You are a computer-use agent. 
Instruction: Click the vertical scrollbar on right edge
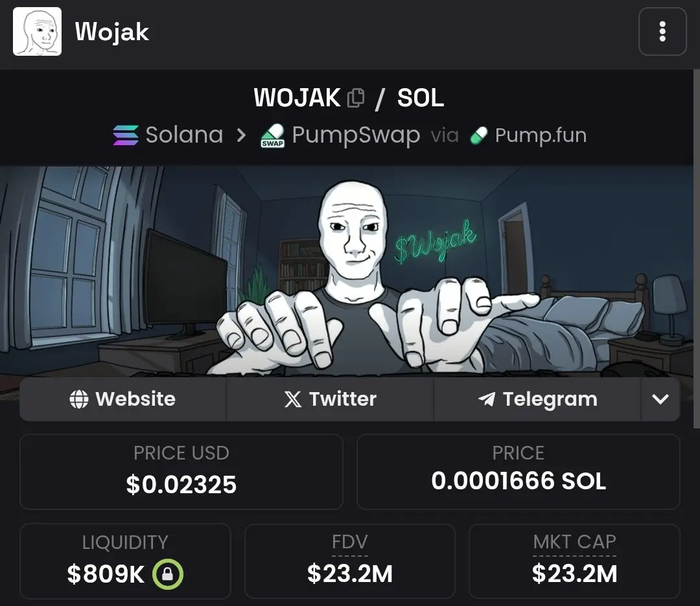pyautogui.click(x=696, y=249)
